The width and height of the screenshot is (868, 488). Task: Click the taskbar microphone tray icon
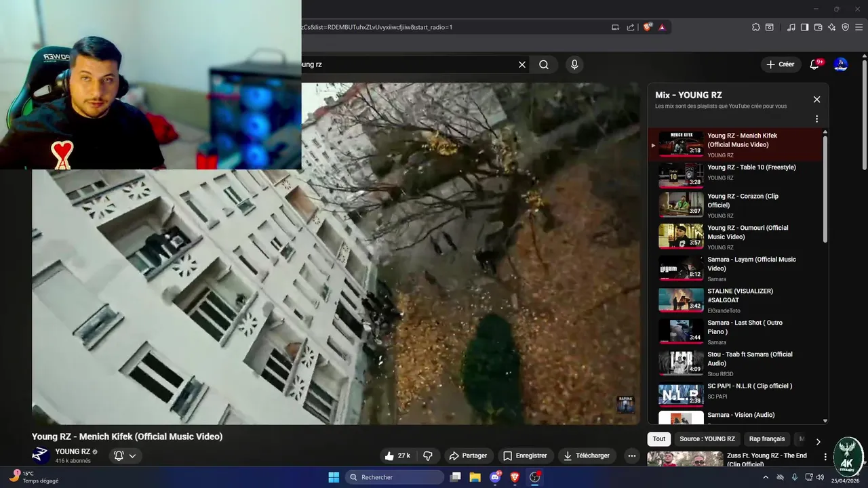(795, 477)
